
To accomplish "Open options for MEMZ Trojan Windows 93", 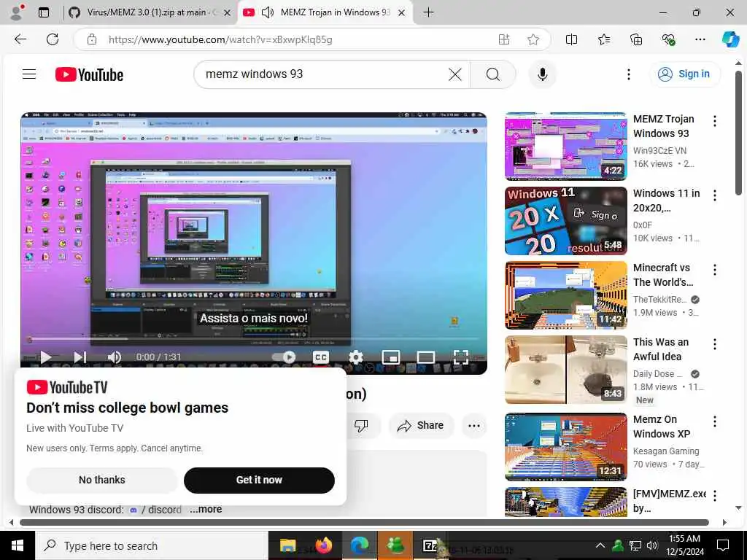I will pos(715,122).
